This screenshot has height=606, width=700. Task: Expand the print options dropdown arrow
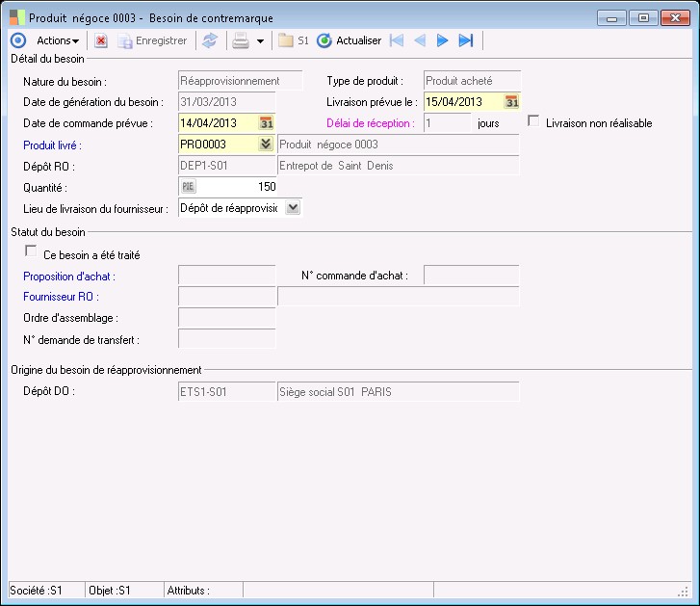pos(260,41)
